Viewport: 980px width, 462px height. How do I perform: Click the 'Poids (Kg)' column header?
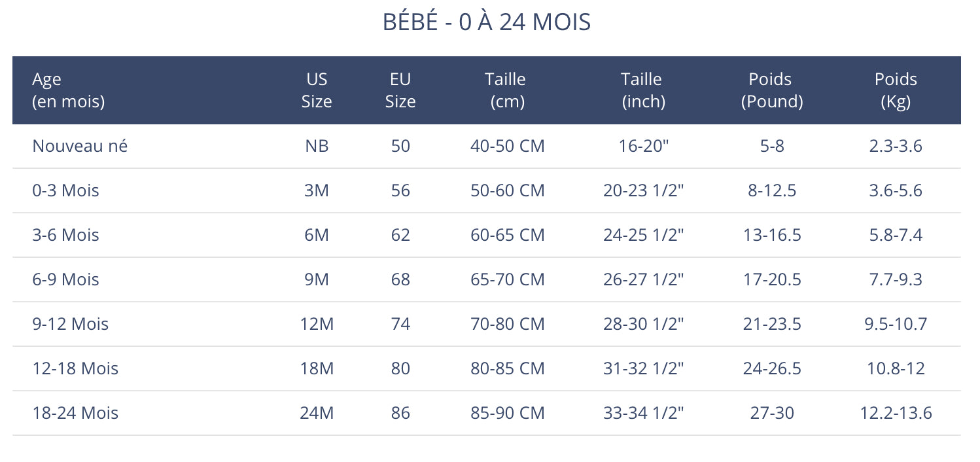coord(896,90)
